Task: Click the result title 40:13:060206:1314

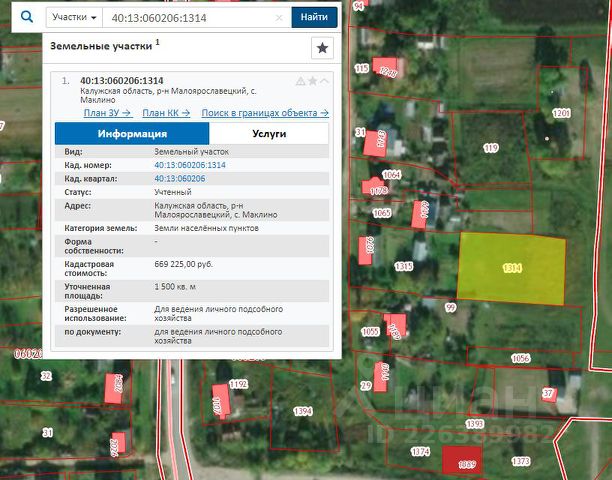Action: tap(121, 81)
